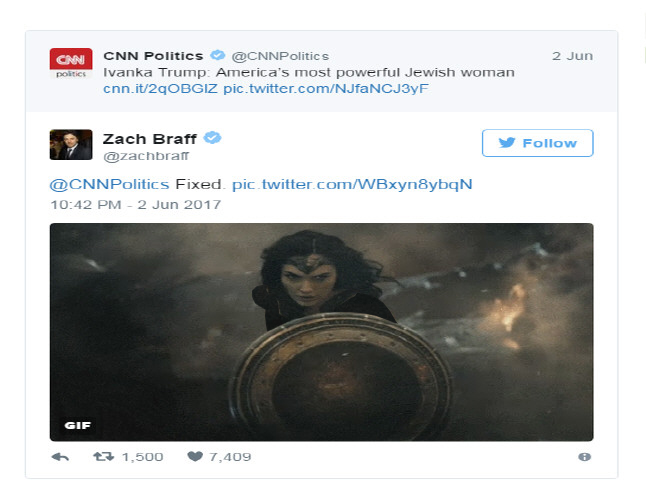Play the Wonder Woman GIF
The height and width of the screenshot is (495, 646).
[321, 332]
